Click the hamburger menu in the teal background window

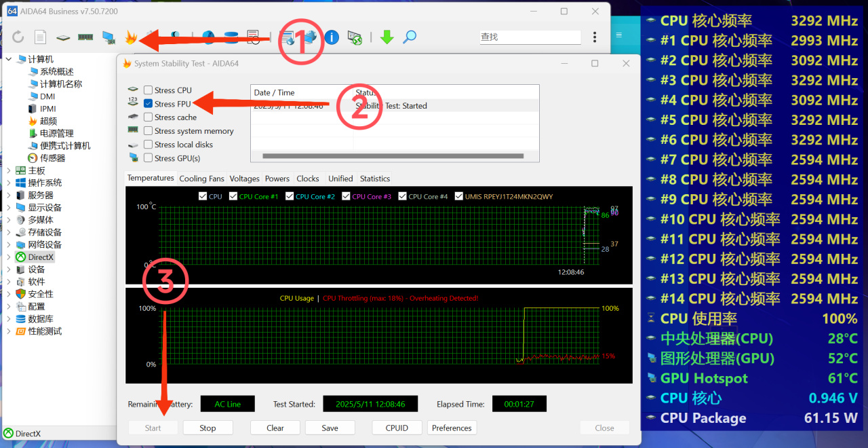[x=618, y=35]
